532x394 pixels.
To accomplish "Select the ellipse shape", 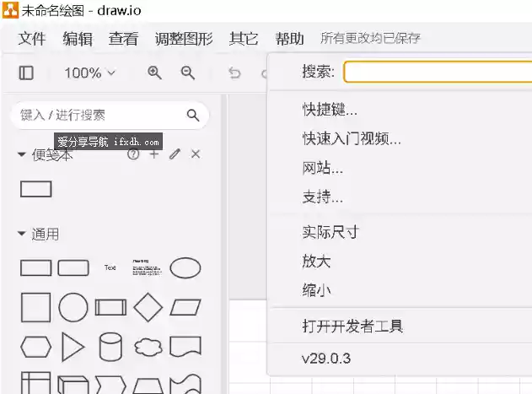I will pos(185,267).
